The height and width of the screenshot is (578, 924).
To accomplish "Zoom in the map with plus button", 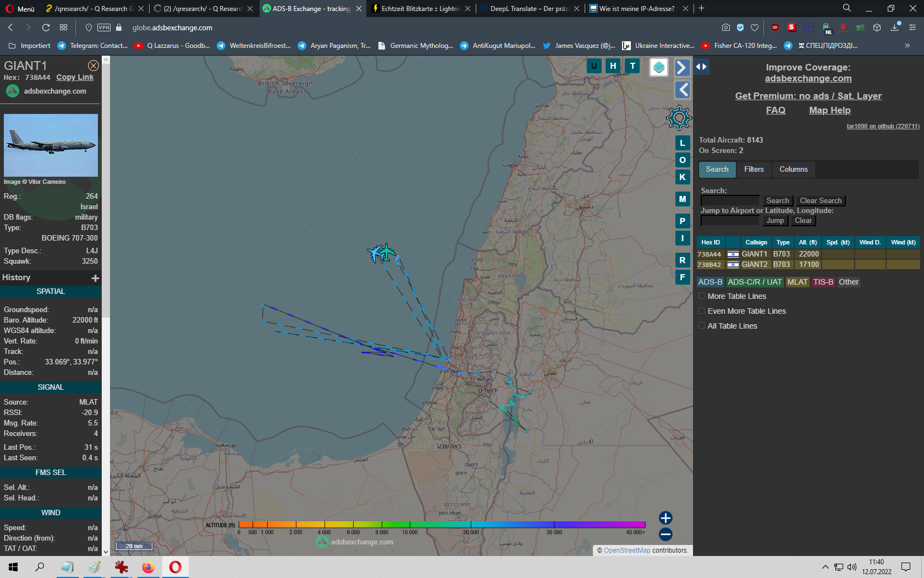I will coord(665,518).
